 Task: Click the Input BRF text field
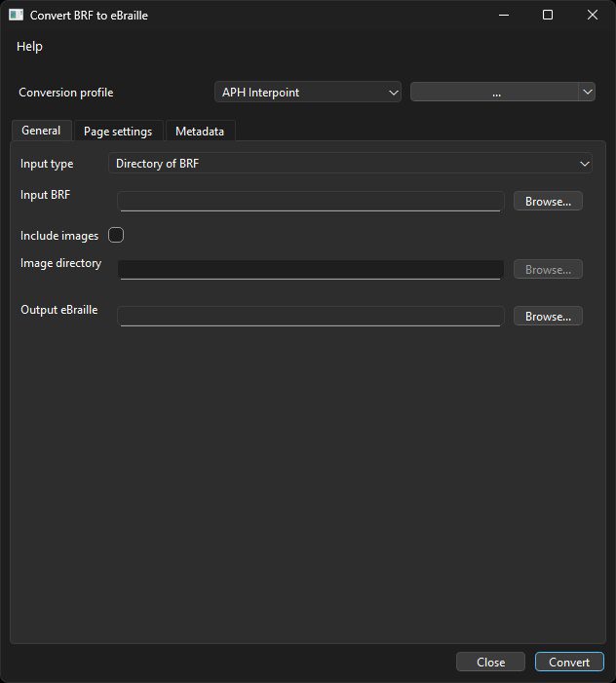pyautogui.click(x=310, y=201)
